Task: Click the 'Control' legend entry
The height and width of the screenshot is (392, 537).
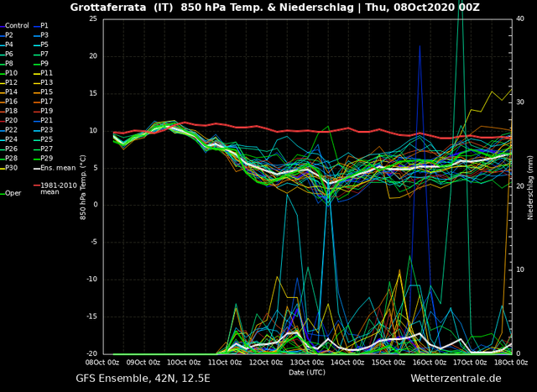Action: [x=14, y=26]
